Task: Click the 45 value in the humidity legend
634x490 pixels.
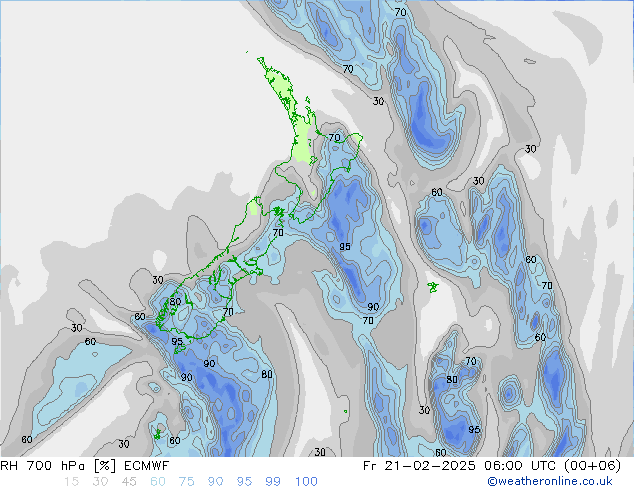Action: [129, 482]
